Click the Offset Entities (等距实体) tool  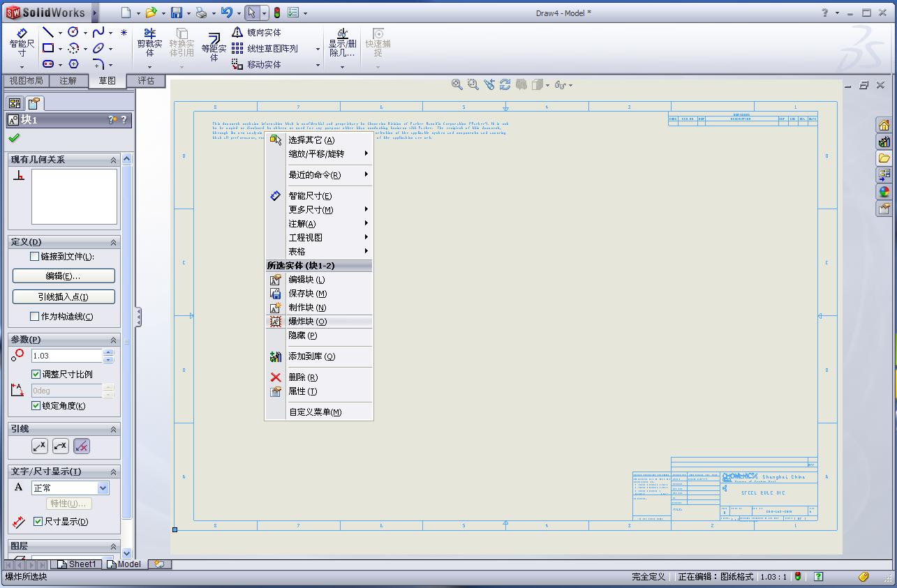click(x=214, y=46)
